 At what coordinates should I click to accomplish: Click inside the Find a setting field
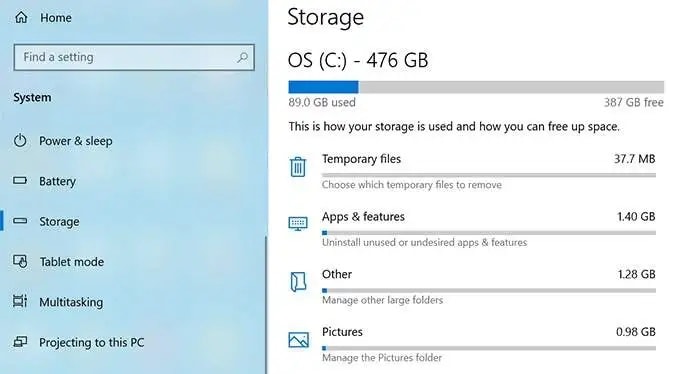[134, 57]
